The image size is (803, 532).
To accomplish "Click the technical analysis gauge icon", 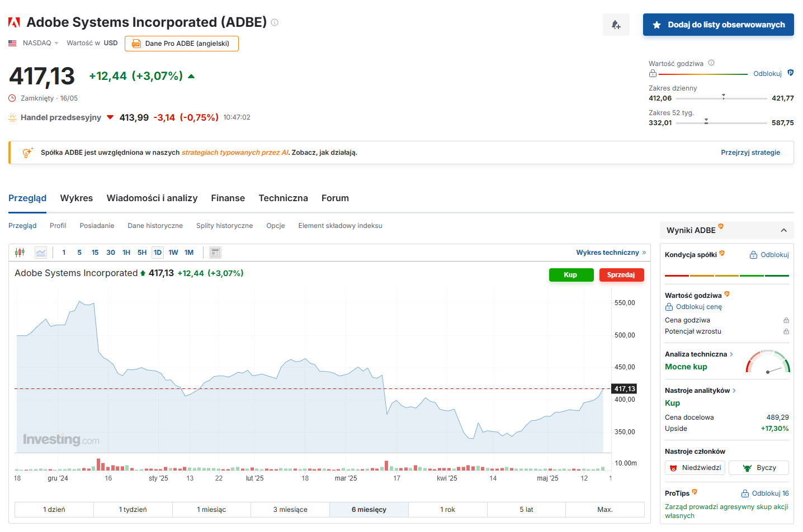I will pyautogui.click(x=768, y=362).
